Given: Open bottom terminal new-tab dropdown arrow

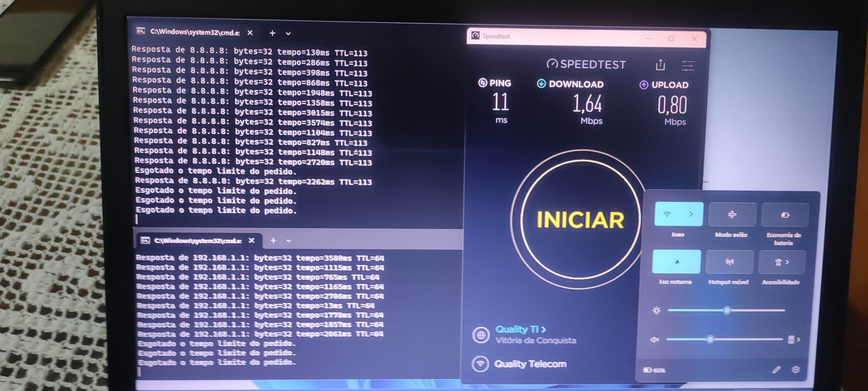Looking at the screenshot, I should click(288, 241).
